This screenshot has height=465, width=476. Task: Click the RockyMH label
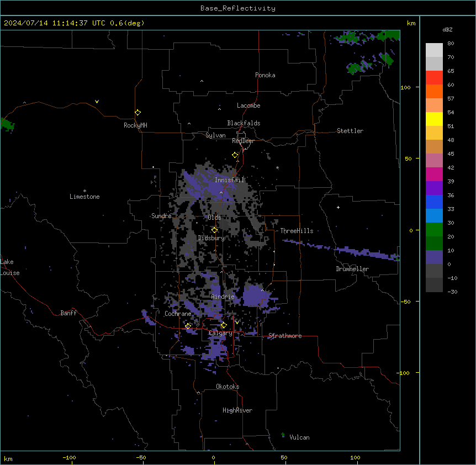[135, 125]
